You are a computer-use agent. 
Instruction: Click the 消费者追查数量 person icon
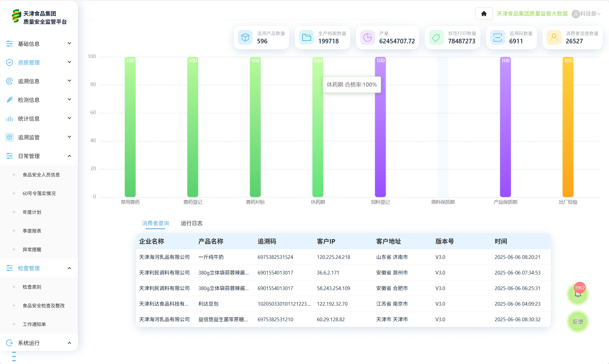pos(554,37)
